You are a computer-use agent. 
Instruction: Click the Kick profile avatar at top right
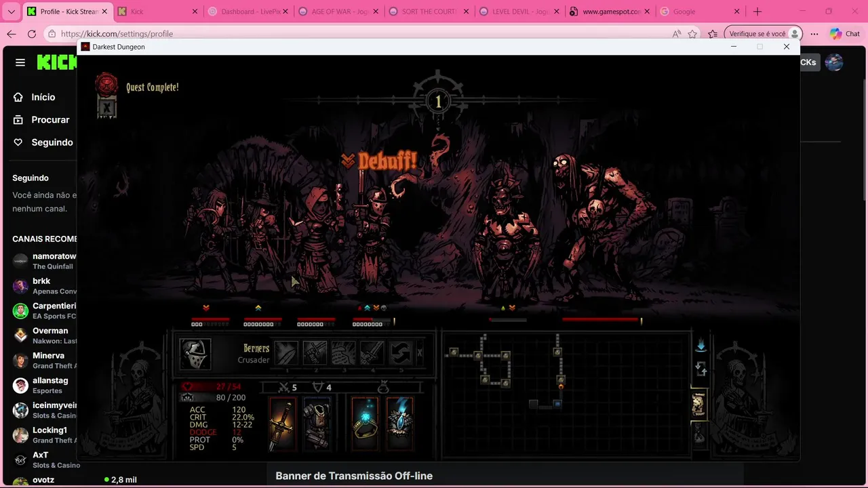[834, 62]
